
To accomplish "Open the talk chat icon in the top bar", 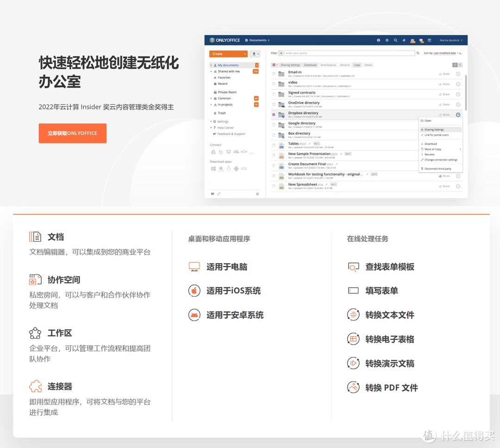I will tap(421, 40).
